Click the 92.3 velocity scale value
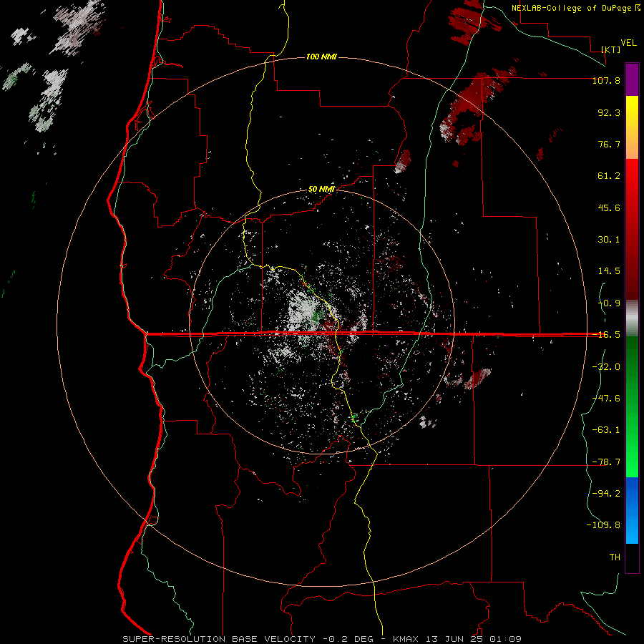 (609, 112)
